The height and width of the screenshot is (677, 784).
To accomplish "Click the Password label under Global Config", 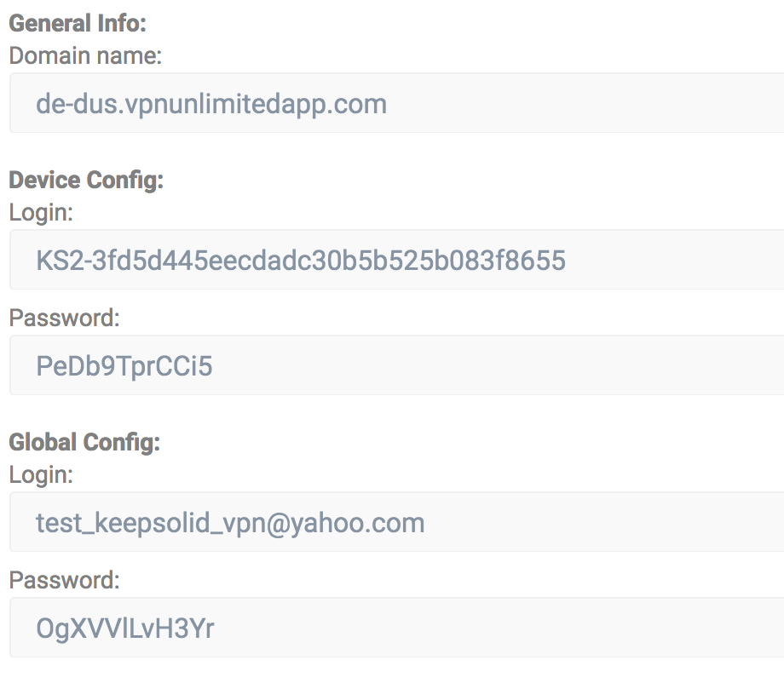I will pos(65,580).
